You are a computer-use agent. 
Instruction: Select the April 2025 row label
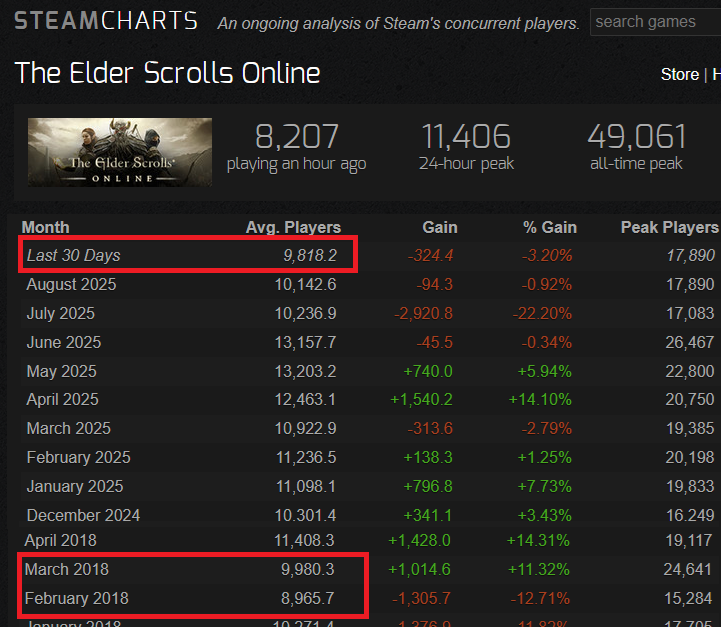pos(63,399)
